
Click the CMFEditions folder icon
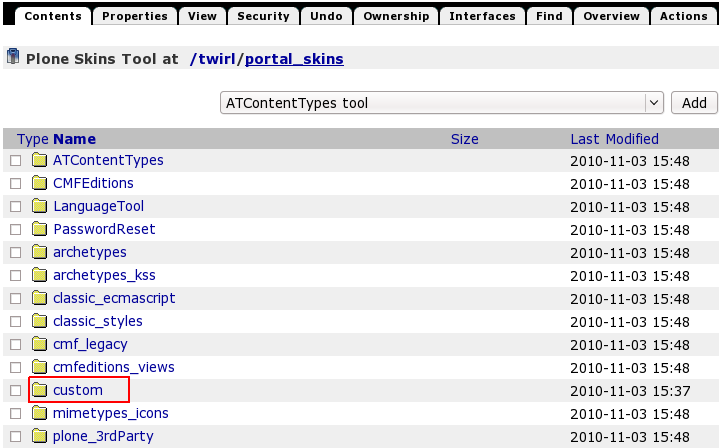click(x=40, y=183)
